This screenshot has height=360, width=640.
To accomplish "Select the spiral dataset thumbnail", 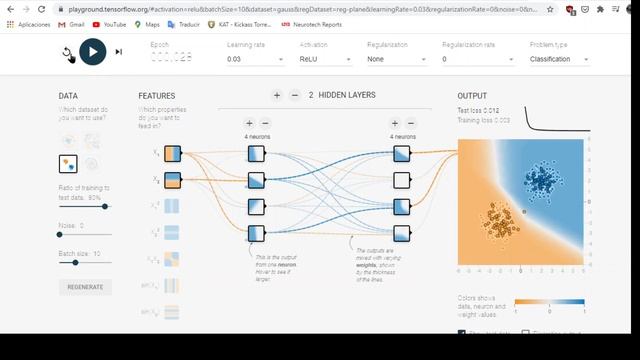I will (x=92, y=164).
